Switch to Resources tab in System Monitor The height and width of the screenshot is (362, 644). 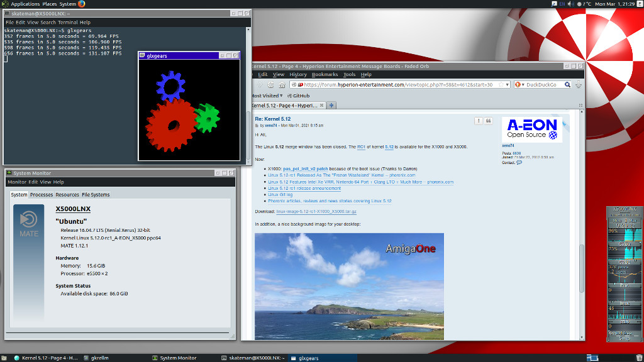(67, 195)
